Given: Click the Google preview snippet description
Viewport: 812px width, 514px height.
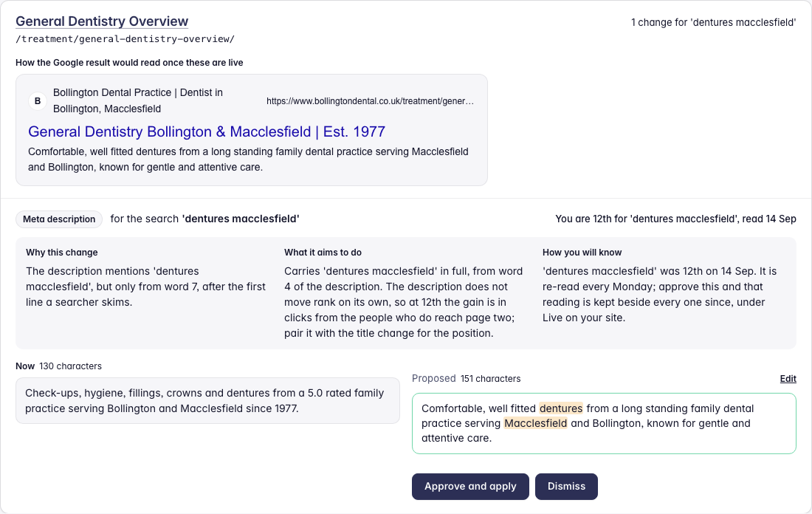Looking at the screenshot, I should (248, 160).
